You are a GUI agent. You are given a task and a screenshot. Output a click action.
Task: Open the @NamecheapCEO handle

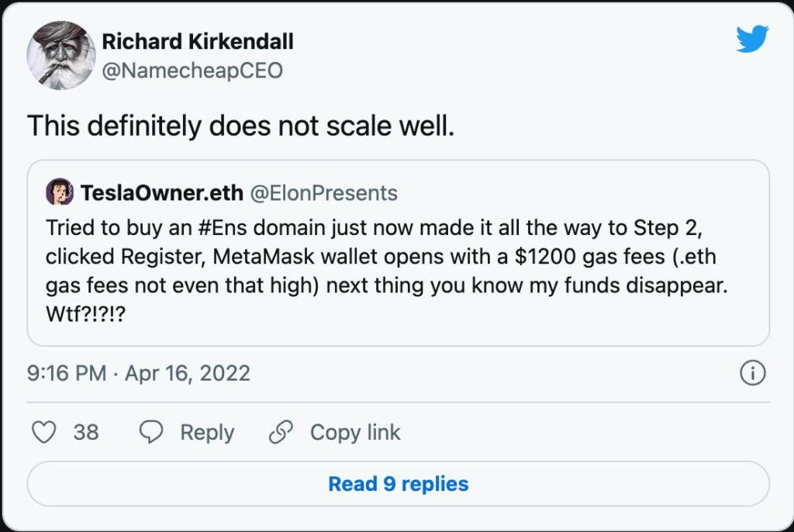pos(192,71)
